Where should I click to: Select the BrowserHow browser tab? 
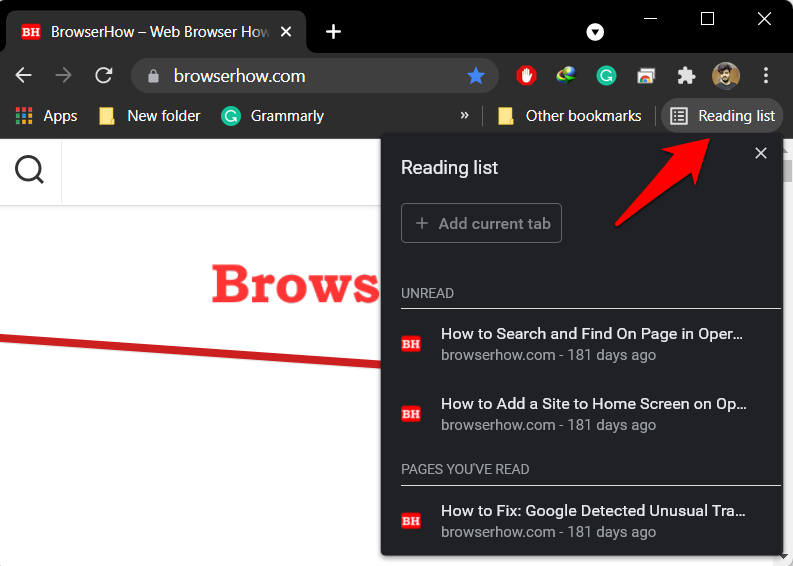click(156, 32)
